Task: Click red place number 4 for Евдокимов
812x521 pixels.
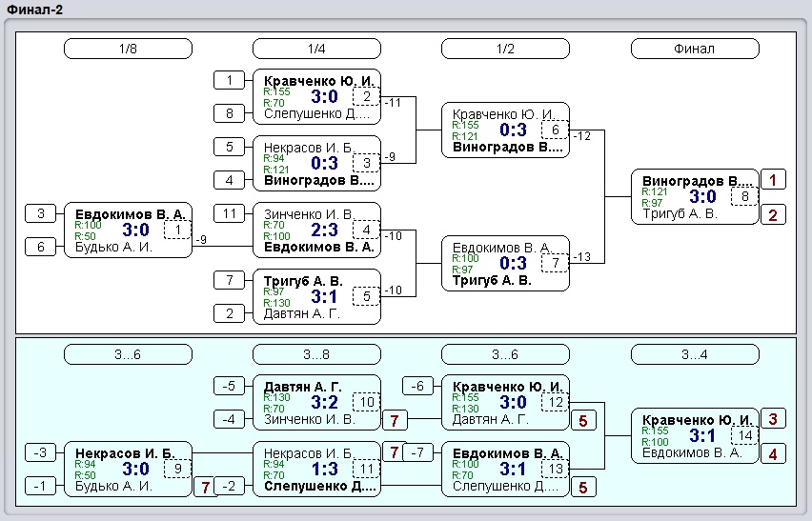Action: pyautogui.click(x=773, y=453)
